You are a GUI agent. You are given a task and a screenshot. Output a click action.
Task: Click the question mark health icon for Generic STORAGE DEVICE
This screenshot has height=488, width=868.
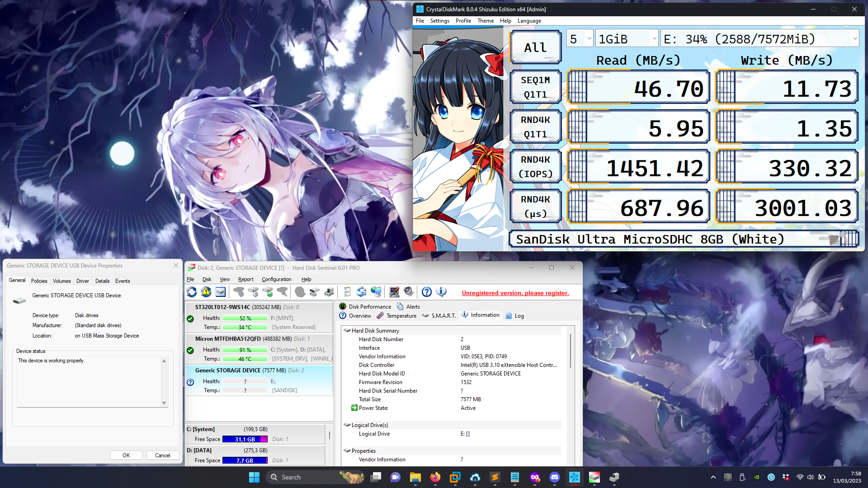pyautogui.click(x=190, y=382)
